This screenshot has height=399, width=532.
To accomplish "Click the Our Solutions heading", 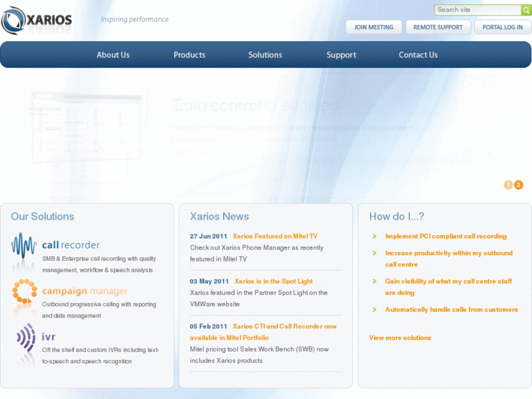I will point(42,217).
